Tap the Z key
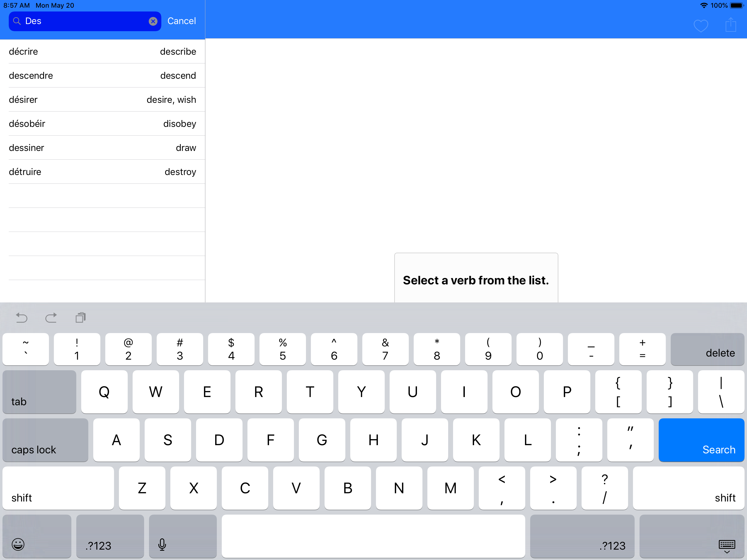 pos(142,488)
